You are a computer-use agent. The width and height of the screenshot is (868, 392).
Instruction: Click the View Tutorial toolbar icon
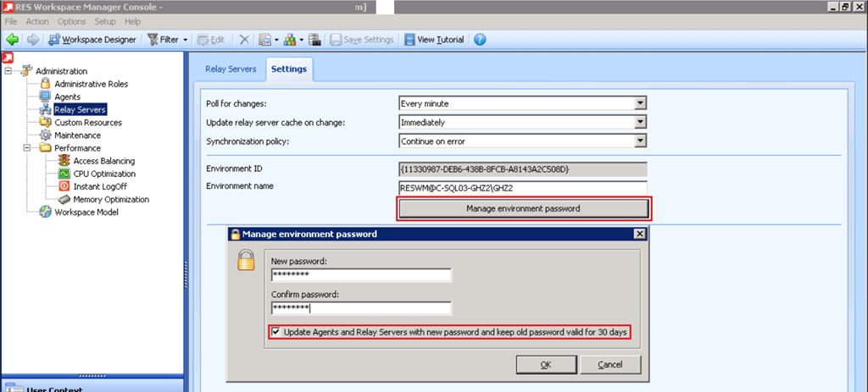pyautogui.click(x=410, y=40)
